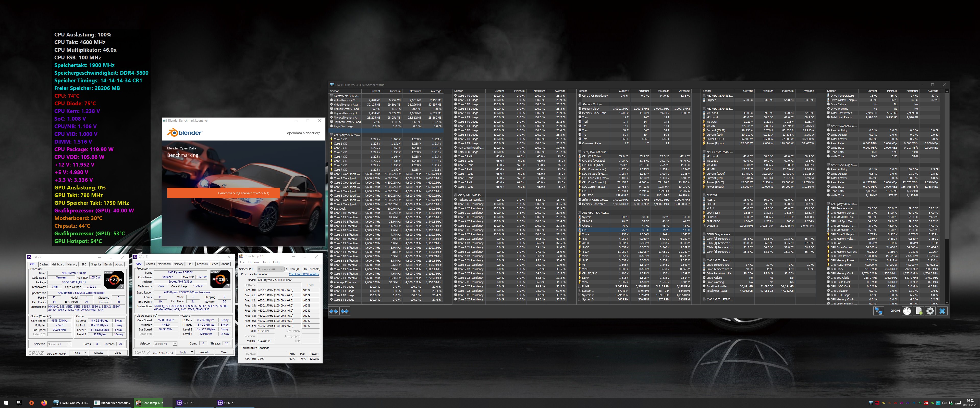Click orange Benchmarking scene bmw27 progress bar

(x=223, y=193)
